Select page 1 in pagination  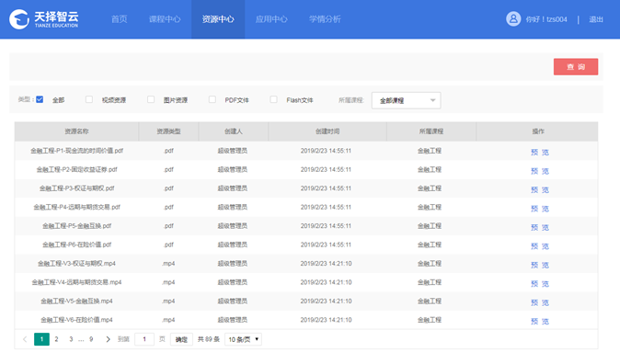click(x=41, y=339)
